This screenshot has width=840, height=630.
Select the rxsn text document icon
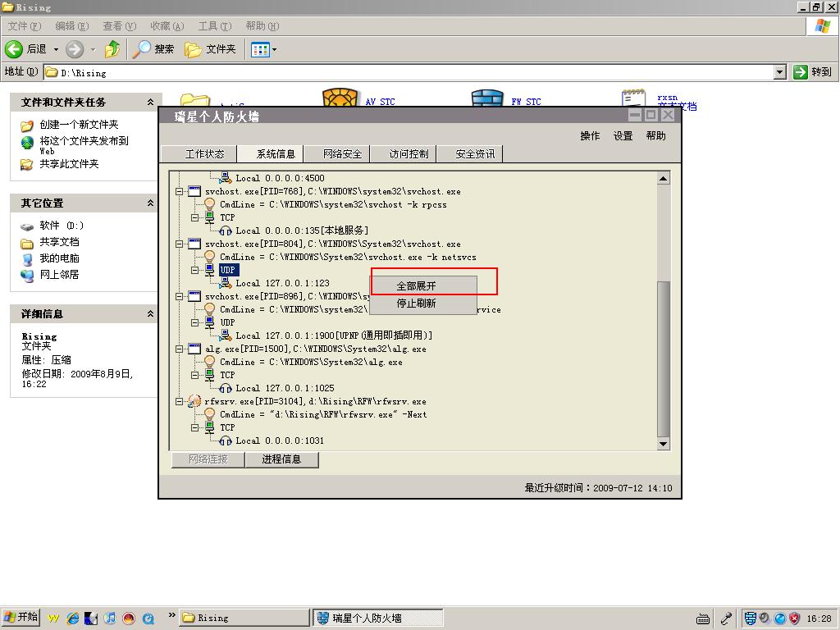coord(633,98)
